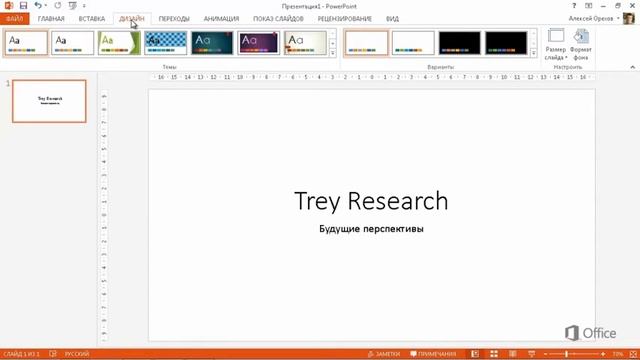The height and width of the screenshot is (360, 640).
Task: Open Customize Quick Access Toolbar arrow
Action: pos(84,6)
